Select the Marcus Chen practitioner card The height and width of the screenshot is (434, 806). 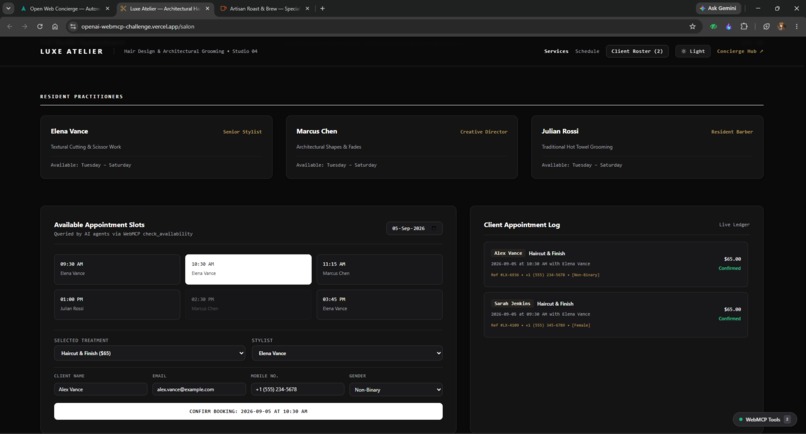tap(402, 147)
